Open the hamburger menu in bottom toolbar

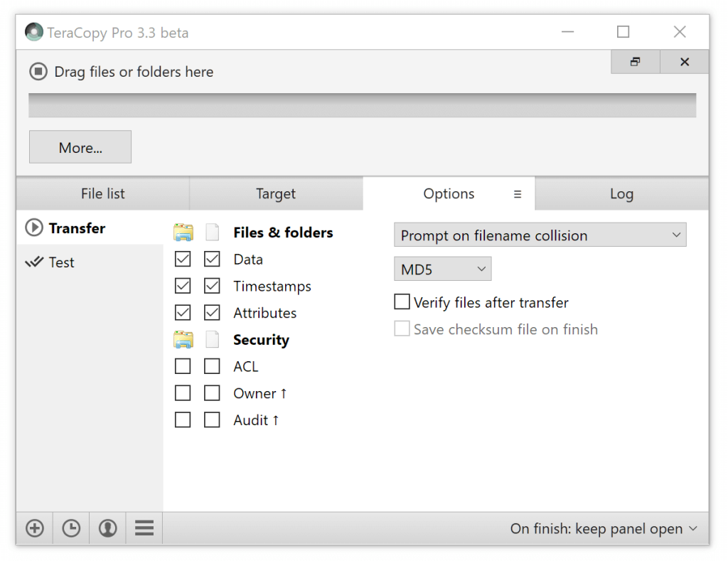point(144,528)
